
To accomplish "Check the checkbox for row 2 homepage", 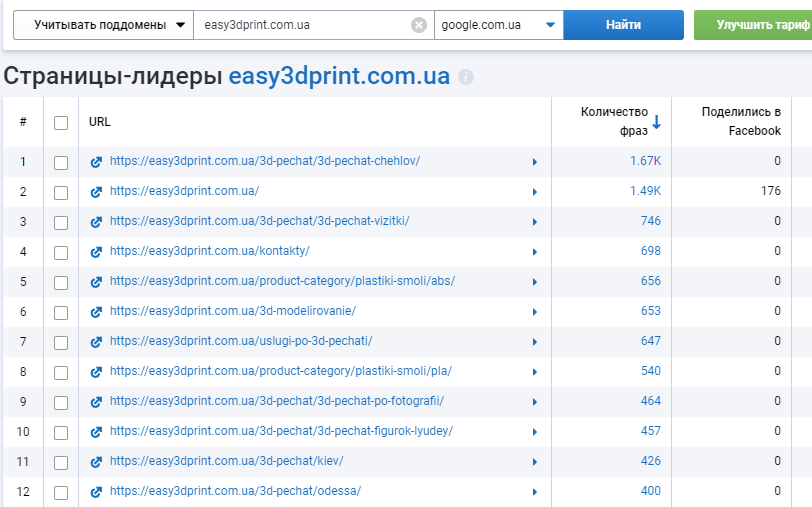I will [x=61, y=192].
